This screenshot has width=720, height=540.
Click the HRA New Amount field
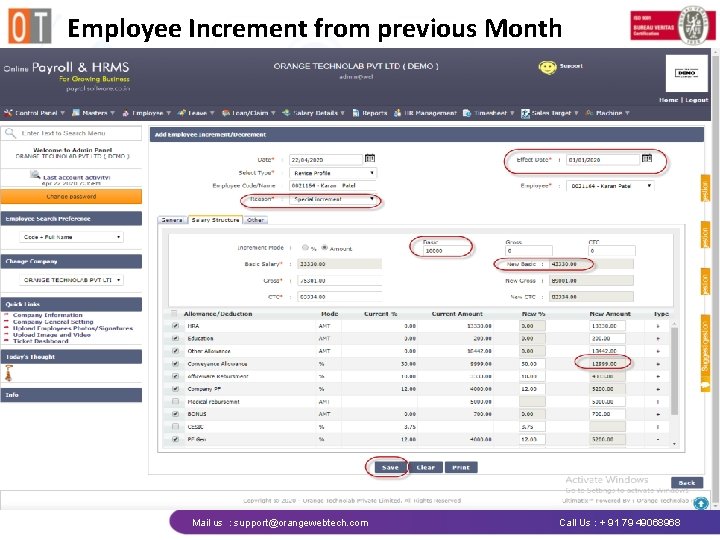pos(607,326)
